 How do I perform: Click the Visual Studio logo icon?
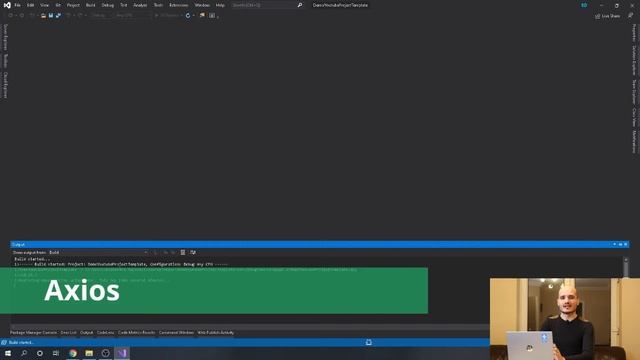click(7, 5)
